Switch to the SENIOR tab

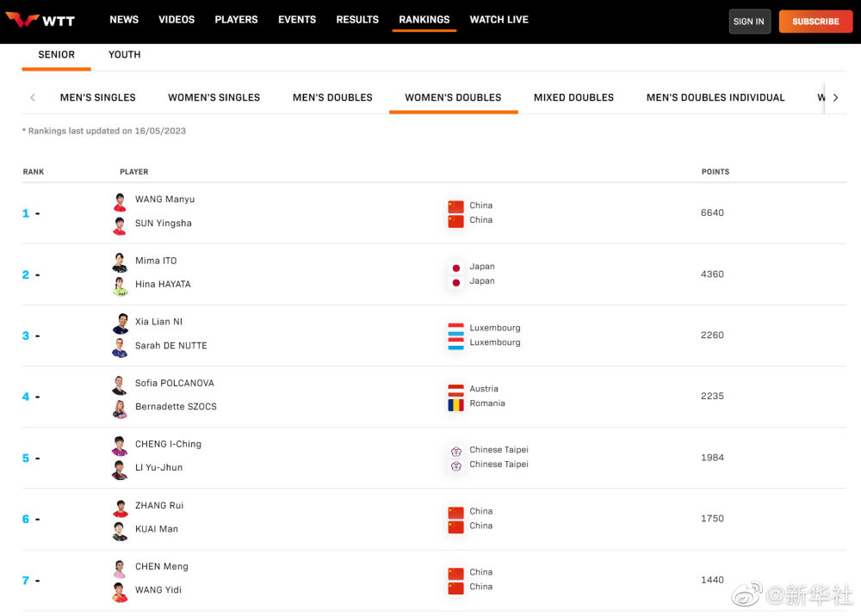pos(56,54)
